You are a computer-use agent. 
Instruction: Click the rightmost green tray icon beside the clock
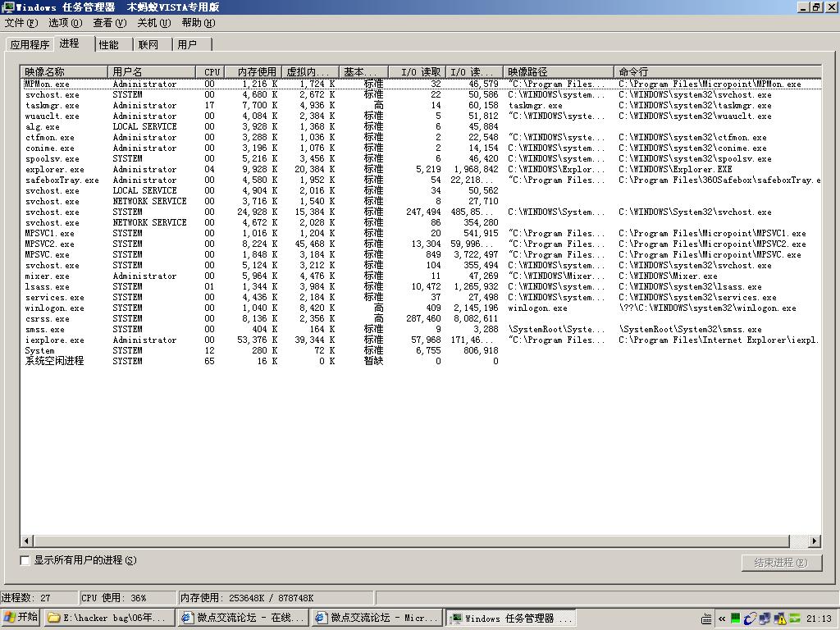coord(794,619)
